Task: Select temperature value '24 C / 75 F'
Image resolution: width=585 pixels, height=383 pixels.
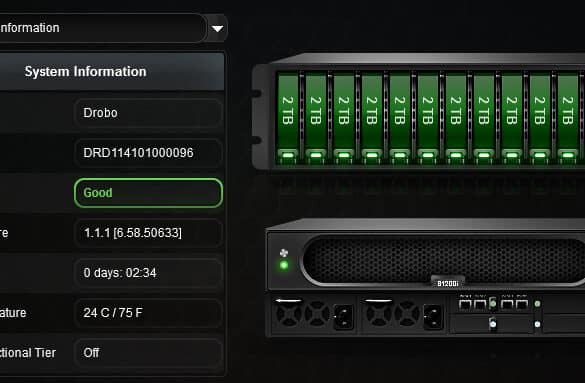Action: pyautogui.click(x=148, y=313)
